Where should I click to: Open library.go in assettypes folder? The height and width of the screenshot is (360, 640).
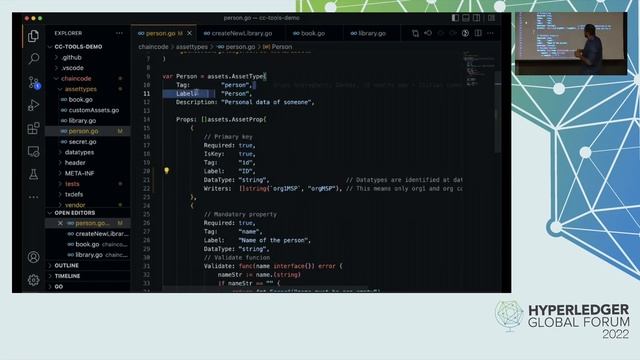(82, 121)
